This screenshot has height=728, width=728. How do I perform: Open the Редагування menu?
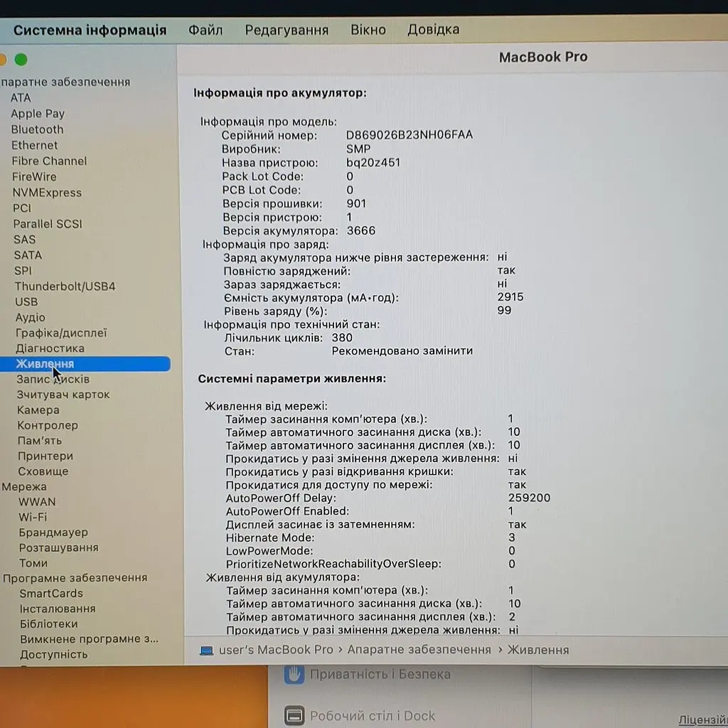pyautogui.click(x=287, y=30)
